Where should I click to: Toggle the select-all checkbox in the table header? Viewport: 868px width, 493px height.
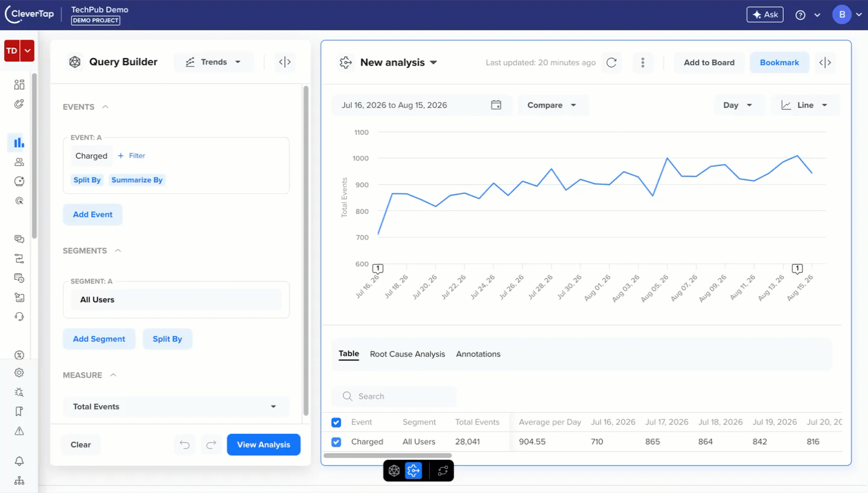[x=336, y=422]
